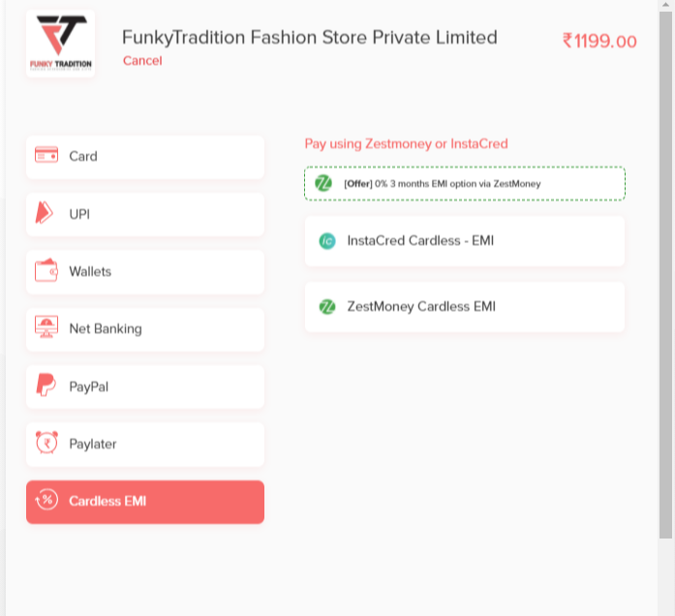675x616 pixels.
Task: Pay with ZestMoney Cardless EMI
Action: [x=465, y=307]
